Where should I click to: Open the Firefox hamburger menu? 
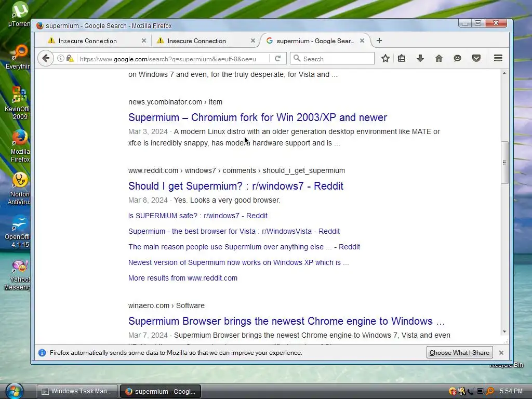click(498, 58)
